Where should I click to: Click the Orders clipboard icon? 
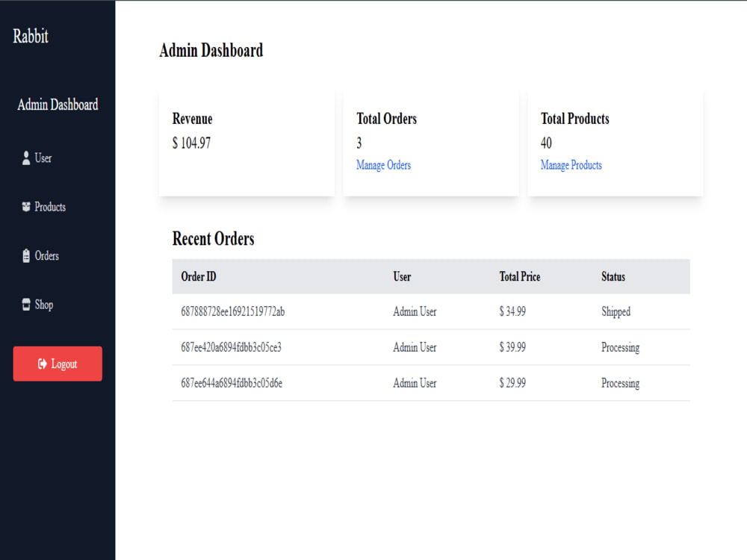[26, 255]
